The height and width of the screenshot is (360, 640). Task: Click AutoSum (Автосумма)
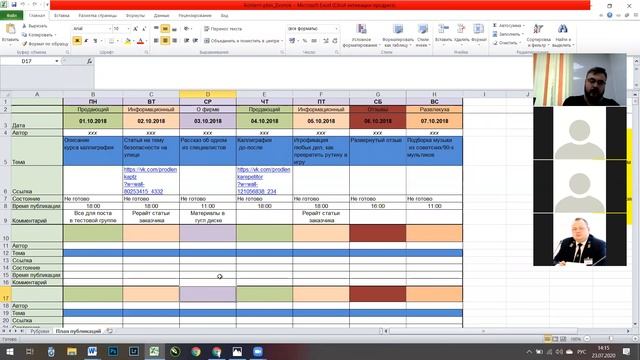pyautogui.click(x=509, y=25)
